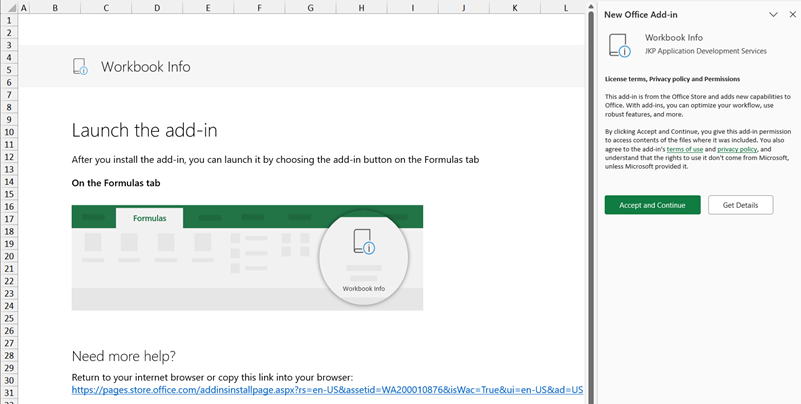Click the 'Need more help?' heading
Screen dimensions: 801x404
tap(124, 356)
